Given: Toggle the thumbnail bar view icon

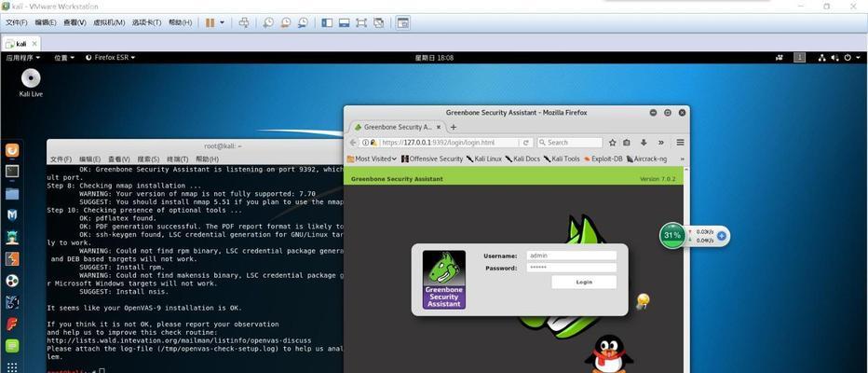Looking at the screenshot, I should (x=345, y=22).
